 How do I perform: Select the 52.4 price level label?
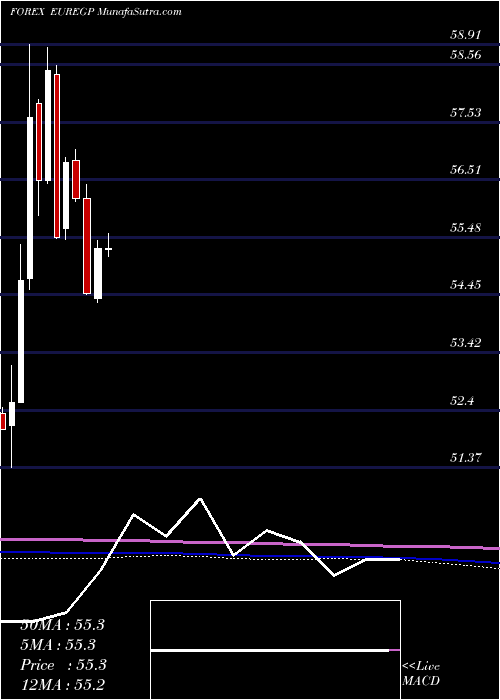pyautogui.click(x=462, y=400)
